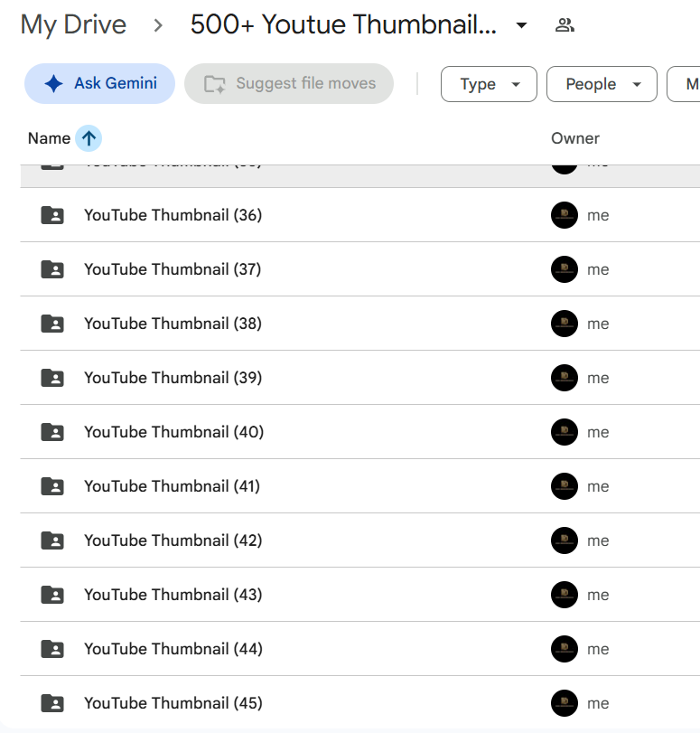Click owner avatar in YouTube Thumbnail (44) row
The image size is (700, 733).
click(565, 649)
